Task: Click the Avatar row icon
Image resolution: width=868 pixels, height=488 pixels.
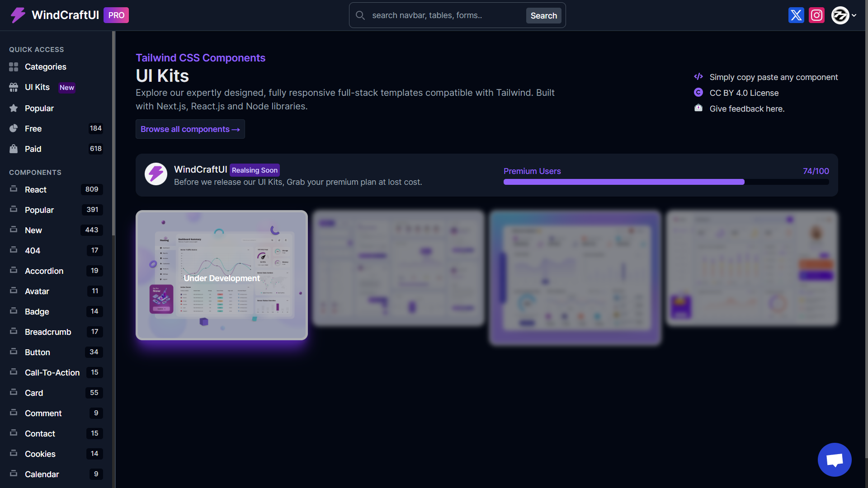Action: [x=14, y=291]
